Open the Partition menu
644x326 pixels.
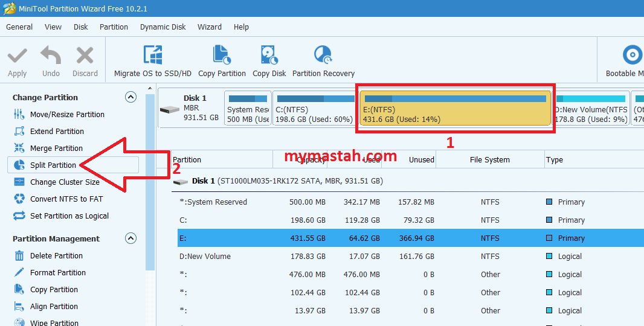click(114, 27)
